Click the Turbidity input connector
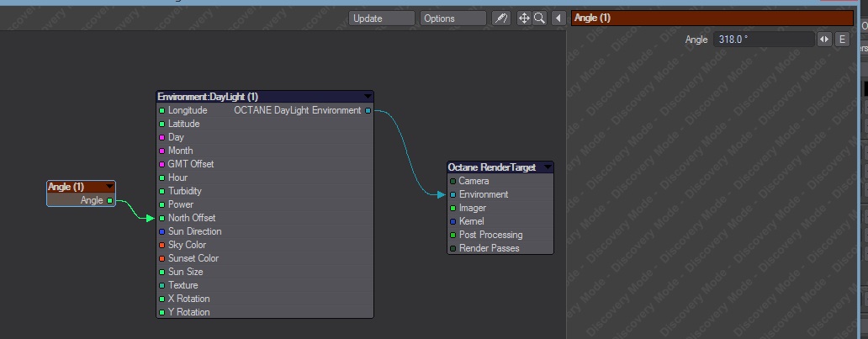The height and width of the screenshot is (339, 868). tap(162, 191)
